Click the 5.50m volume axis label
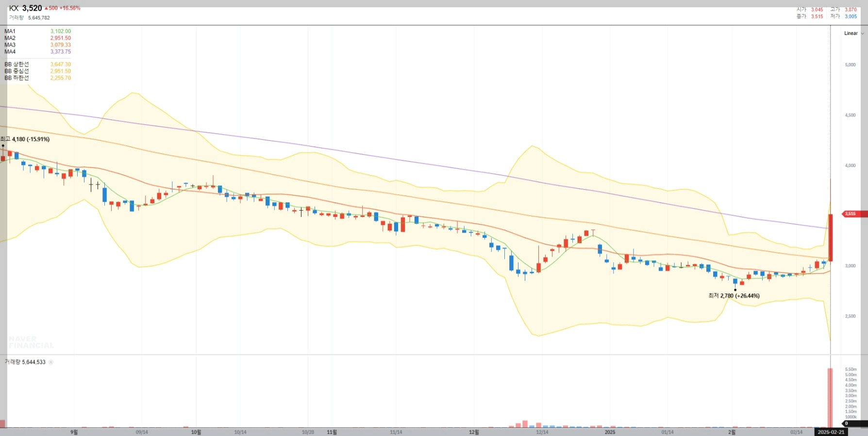The width and height of the screenshot is (868, 436). click(x=851, y=370)
